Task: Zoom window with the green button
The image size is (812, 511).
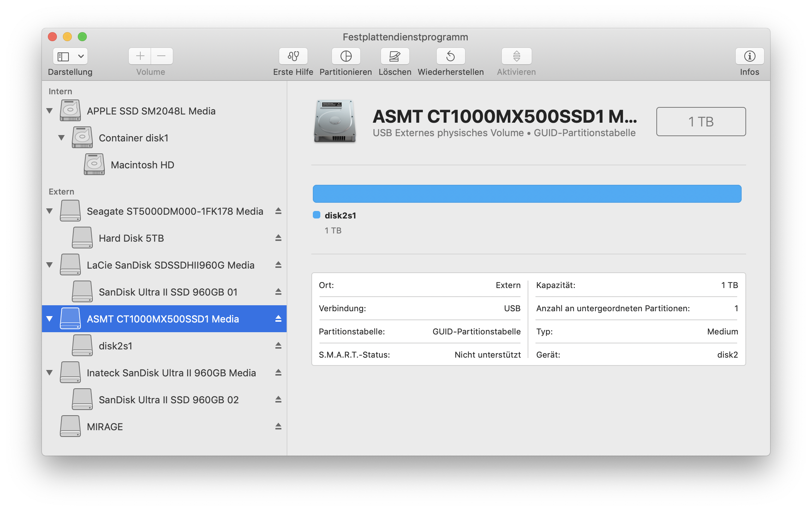Action: click(82, 37)
